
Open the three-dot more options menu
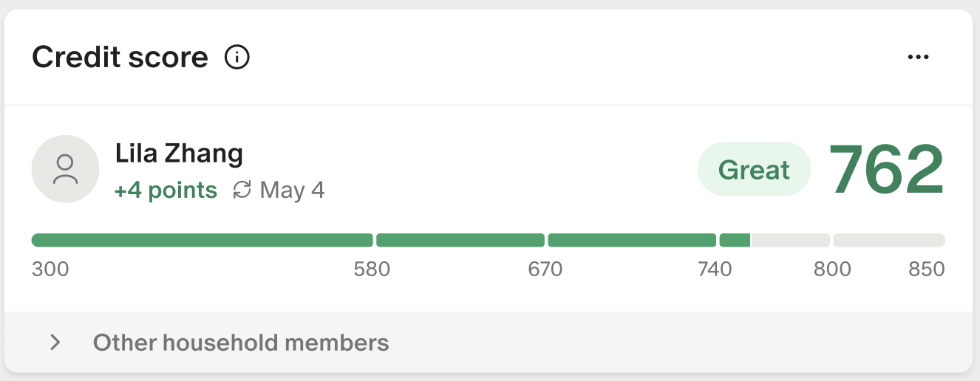pos(918,57)
